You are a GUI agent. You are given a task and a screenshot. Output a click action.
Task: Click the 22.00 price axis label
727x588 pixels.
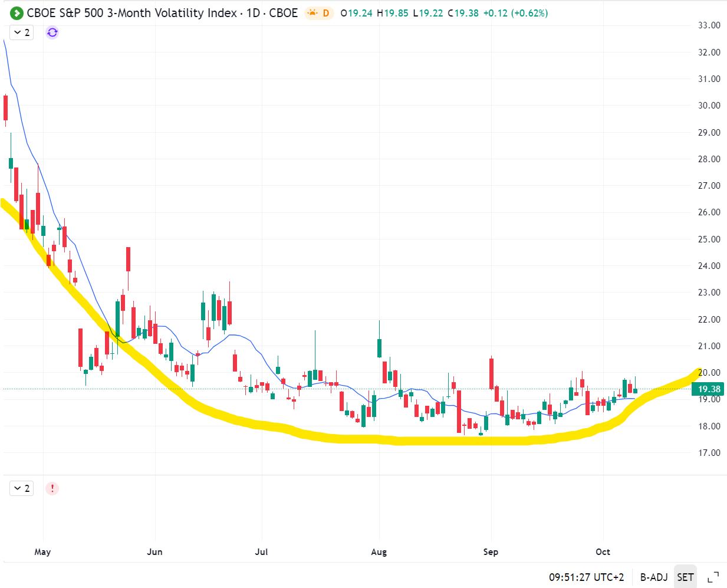coord(709,320)
